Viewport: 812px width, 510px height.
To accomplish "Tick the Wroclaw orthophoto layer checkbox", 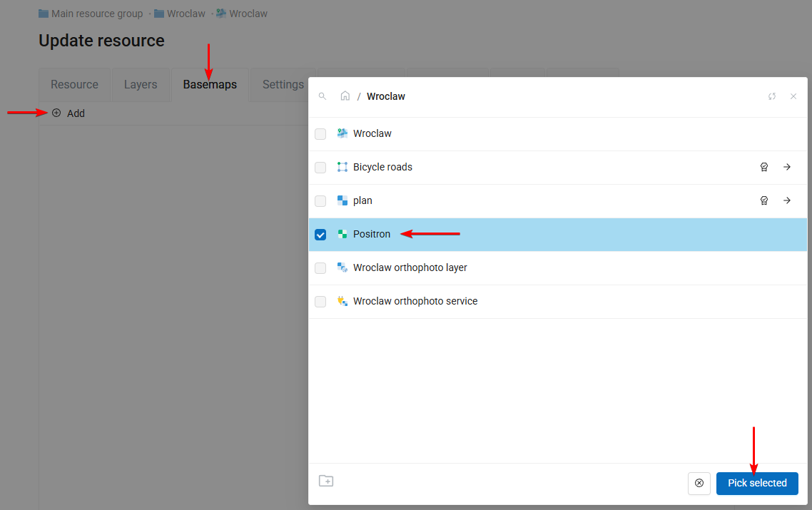I will [320, 268].
